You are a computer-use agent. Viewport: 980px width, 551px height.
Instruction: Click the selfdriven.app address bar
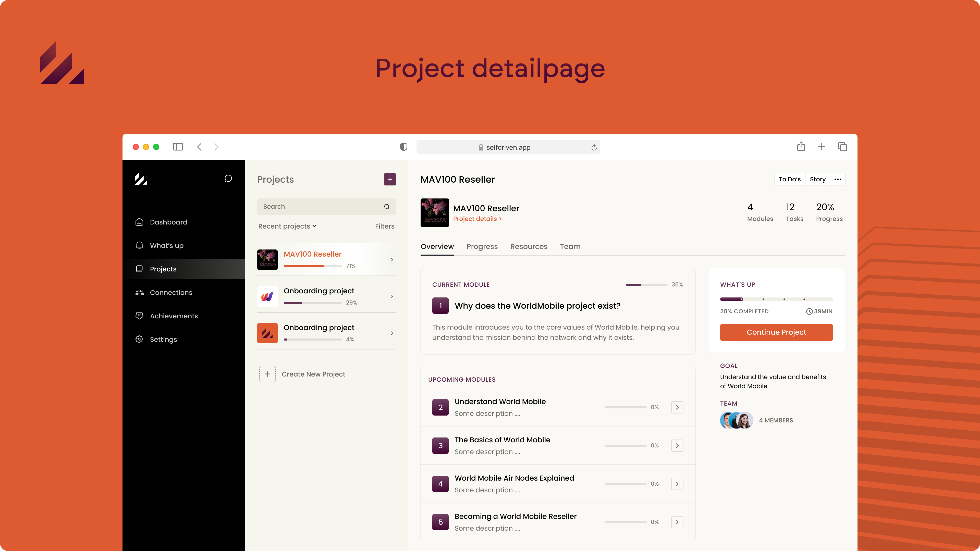(x=508, y=147)
